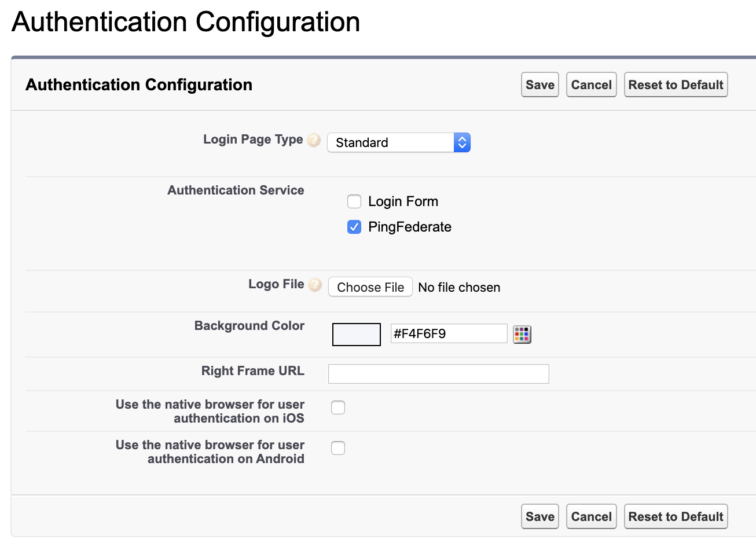Click the Login Page Type help icon
The width and height of the screenshot is (756, 558).
pyautogui.click(x=314, y=140)
